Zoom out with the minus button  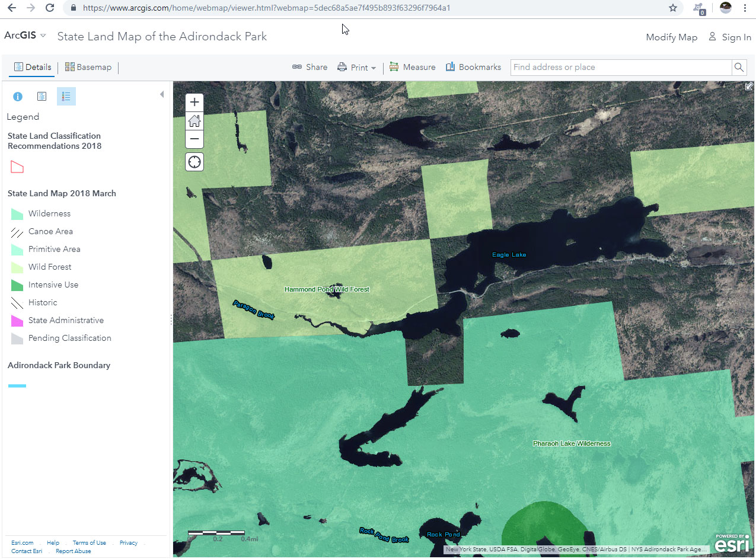coord(194,139)
